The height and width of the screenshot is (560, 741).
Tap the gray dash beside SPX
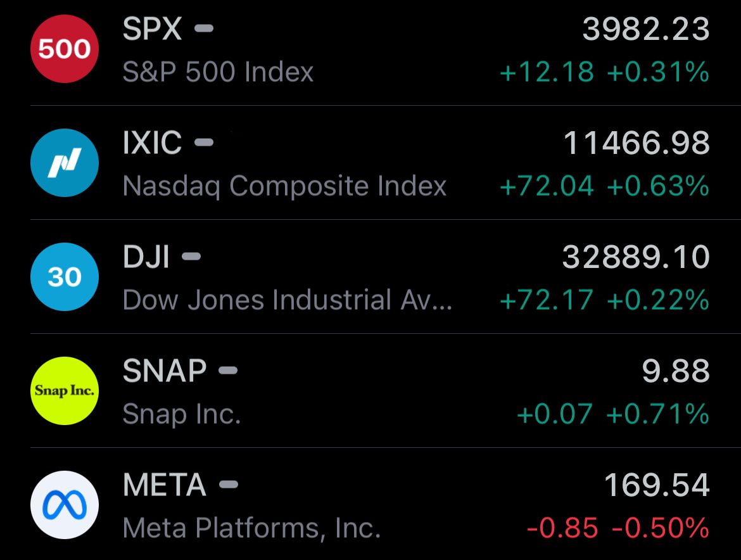click(x=204, y=29)
